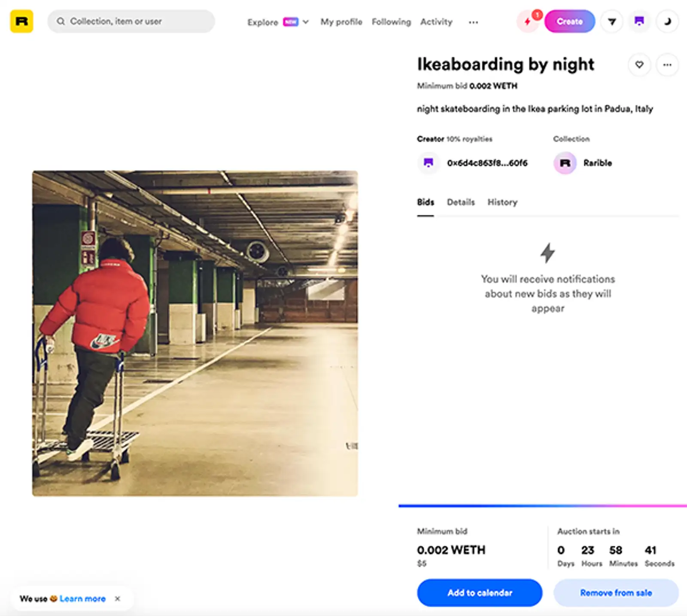Click Remove from sale button
The height and width of the screenshot is (616, 687).
[x=616, y=593]
